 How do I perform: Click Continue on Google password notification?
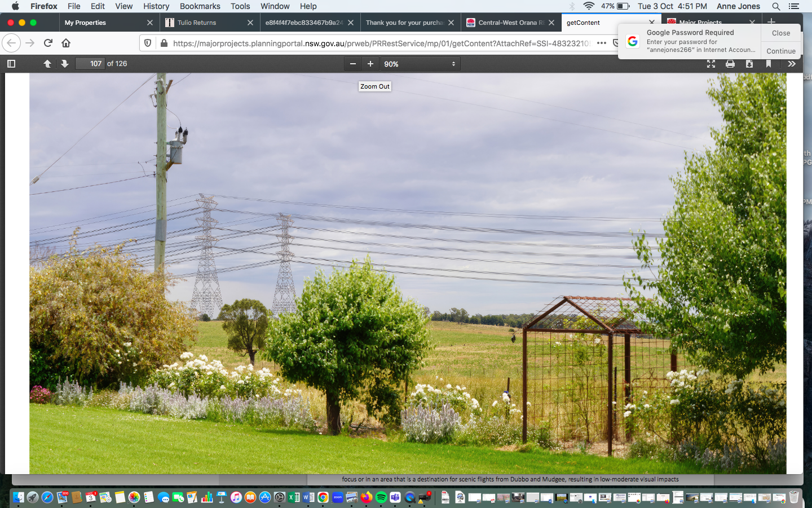[x=780, y=51]
